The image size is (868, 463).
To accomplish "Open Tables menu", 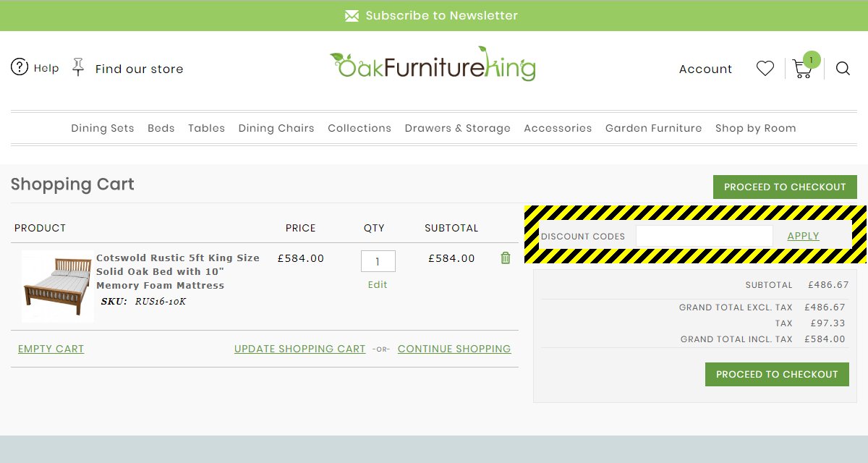I will coord(207,128).
